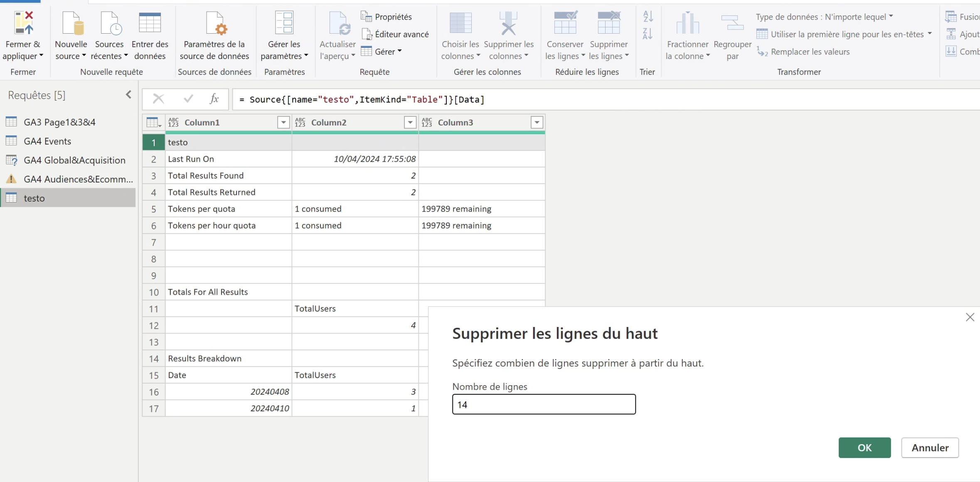
Task: Select the GA4 Events query
Action: pyautogui.click(x=47, y=141)
